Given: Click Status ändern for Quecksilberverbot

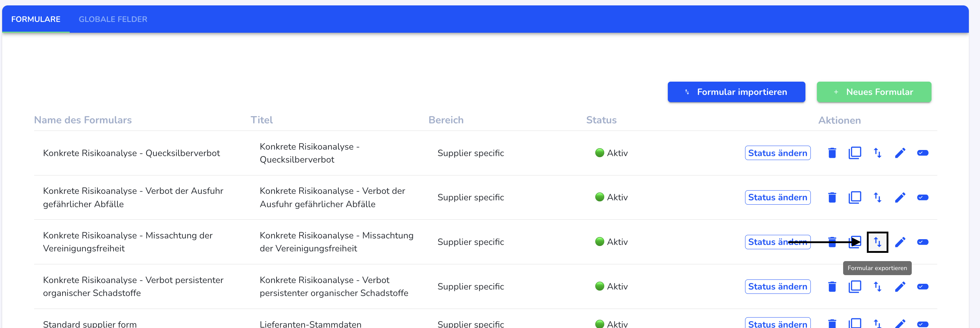Looking at the screenshot, I should 778,153.
